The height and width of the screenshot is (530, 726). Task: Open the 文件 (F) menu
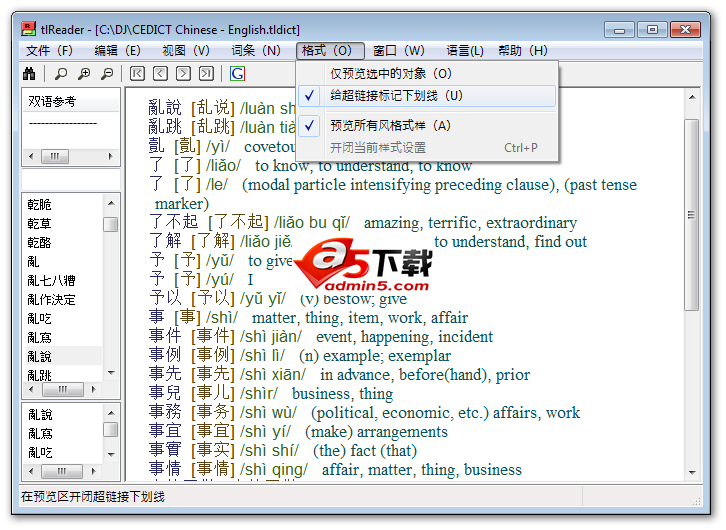[49, 50]
